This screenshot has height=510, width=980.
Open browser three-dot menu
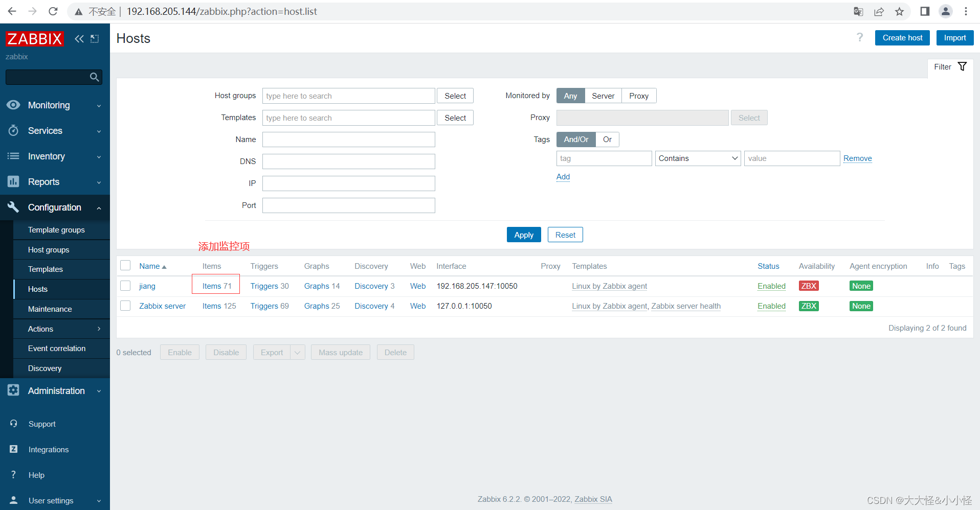pos(966,11)
